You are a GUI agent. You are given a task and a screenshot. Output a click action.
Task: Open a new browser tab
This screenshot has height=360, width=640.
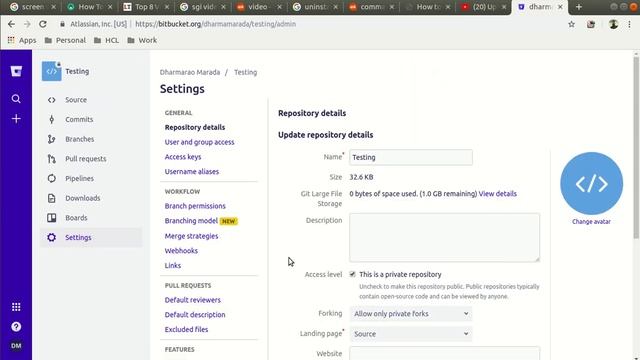point(578,7)
